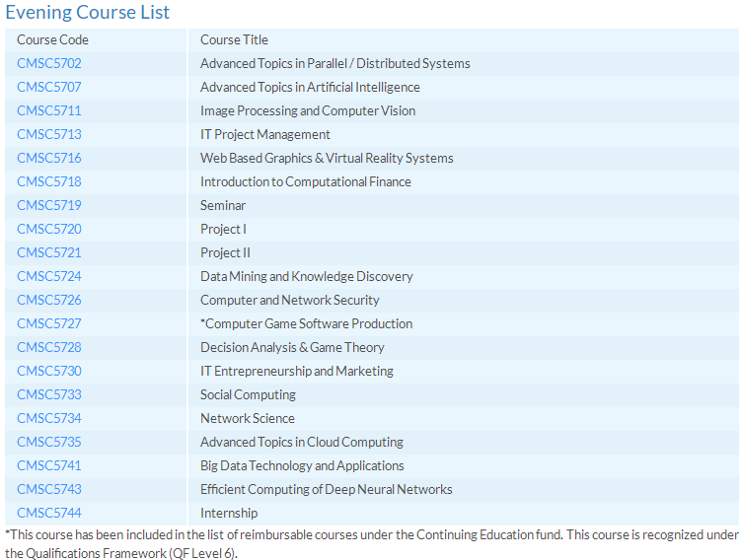Click Advanced Topics in Artificial Intelligence title
The width and height of the screenshot is (742, 560).
tap(310, 87)
